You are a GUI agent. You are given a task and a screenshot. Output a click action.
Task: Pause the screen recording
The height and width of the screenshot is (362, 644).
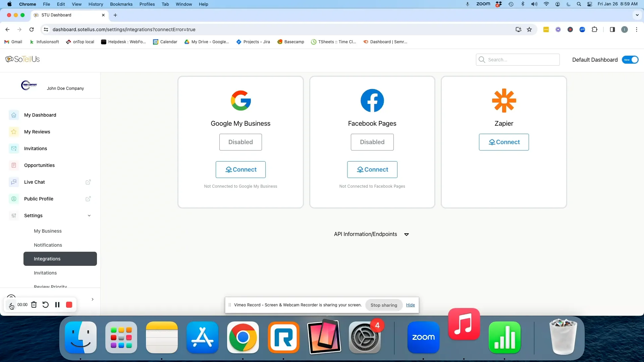tap(57, 305)
